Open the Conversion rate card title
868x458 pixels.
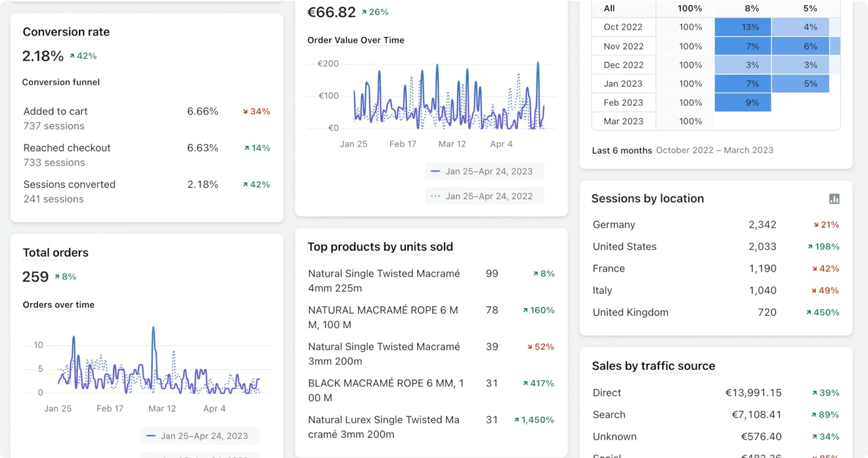click(66, 32)
